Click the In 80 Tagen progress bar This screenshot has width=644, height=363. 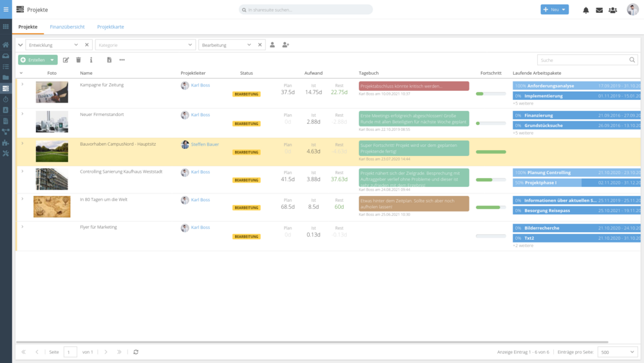pos(491,208)
